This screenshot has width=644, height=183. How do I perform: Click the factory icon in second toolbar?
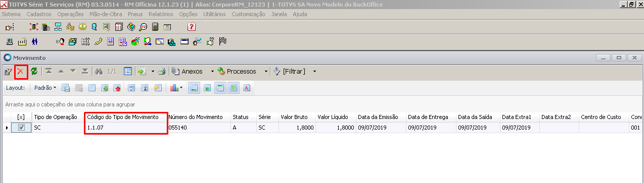pos(22,41)
